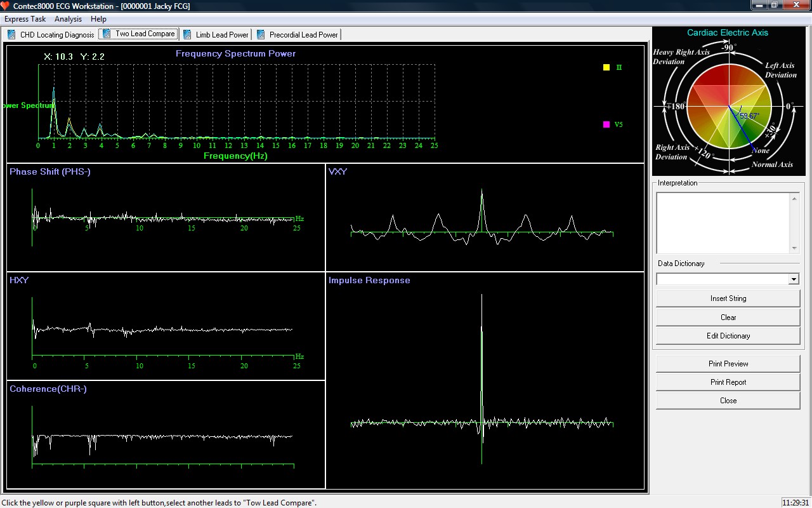Click the Clear button
The height and width of the screenshot is (508, 812).
coord(728,317)
